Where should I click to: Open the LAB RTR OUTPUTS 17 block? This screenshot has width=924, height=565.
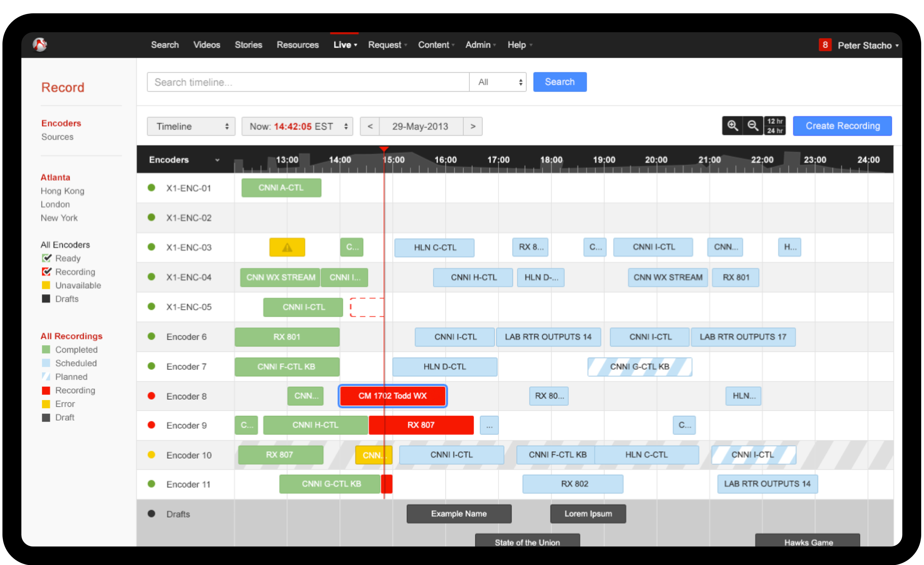pyautogui.click(x=743, y=337)
